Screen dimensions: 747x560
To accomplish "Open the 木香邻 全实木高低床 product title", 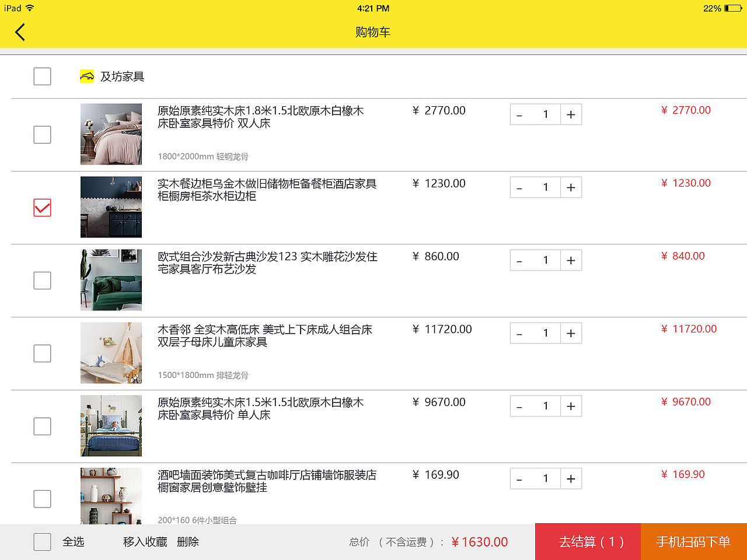I will point(265,335).
